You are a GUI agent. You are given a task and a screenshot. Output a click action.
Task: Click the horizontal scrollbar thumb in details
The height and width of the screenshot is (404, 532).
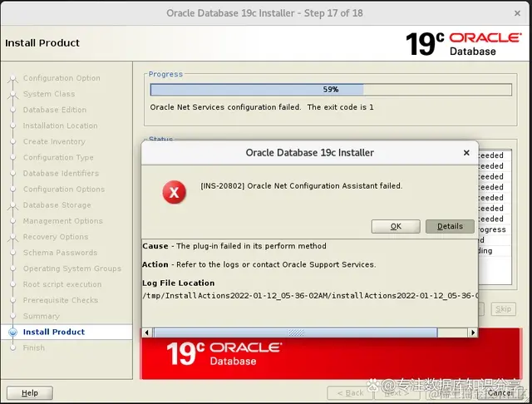click(x=296, y=333)
